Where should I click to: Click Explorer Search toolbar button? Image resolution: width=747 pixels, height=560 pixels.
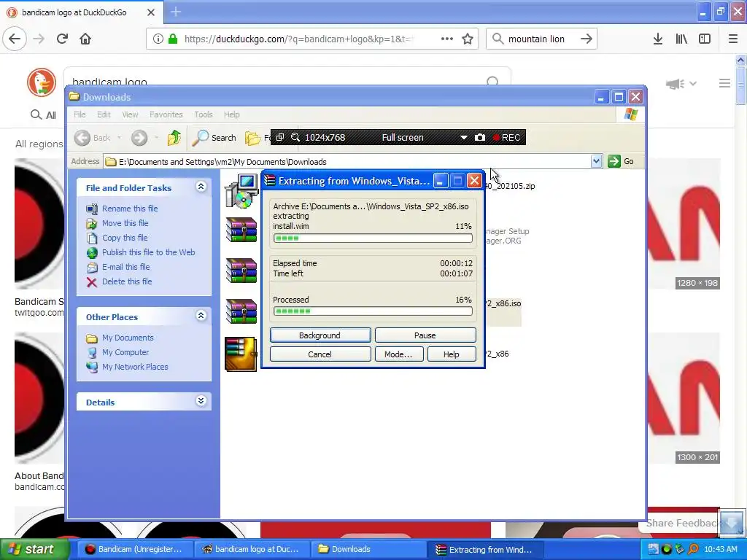(214, 138)
